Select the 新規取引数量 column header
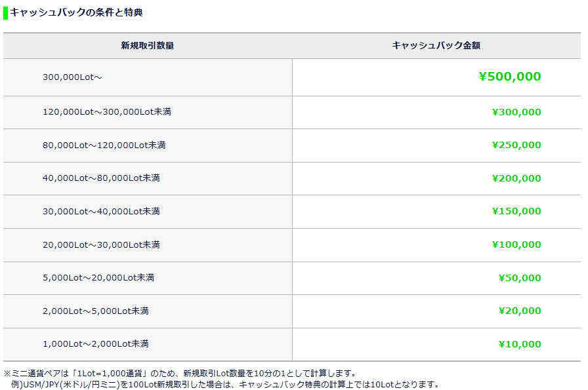The height and width of the screenshot is (390, 588). pos(147,46)
